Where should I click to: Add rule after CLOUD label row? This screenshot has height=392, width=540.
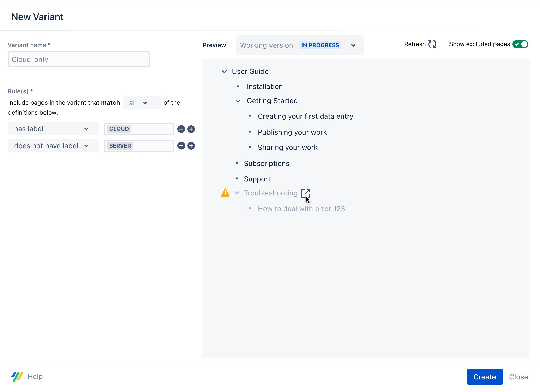pos(191,129)
